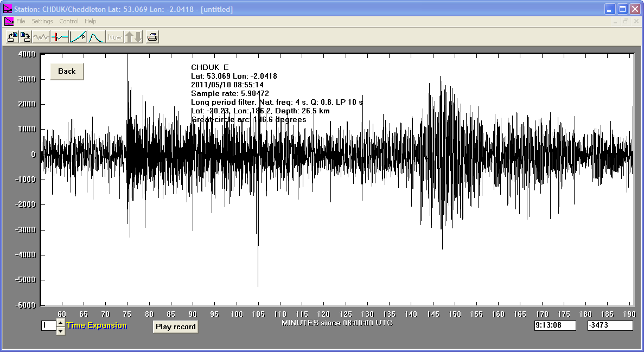Click the Back button on the chart
This screenshot has height=352, width=644.
click(x=67, y=72)
